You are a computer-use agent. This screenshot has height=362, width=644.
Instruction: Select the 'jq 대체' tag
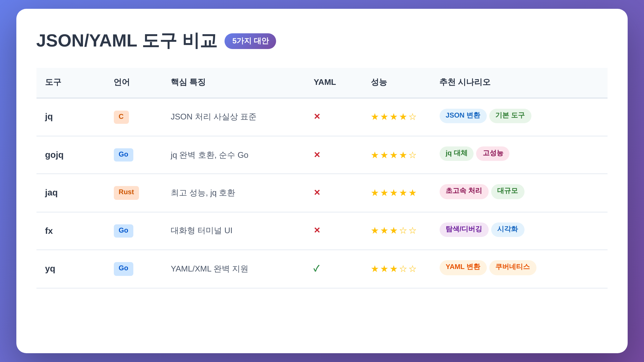click(456, 153)
